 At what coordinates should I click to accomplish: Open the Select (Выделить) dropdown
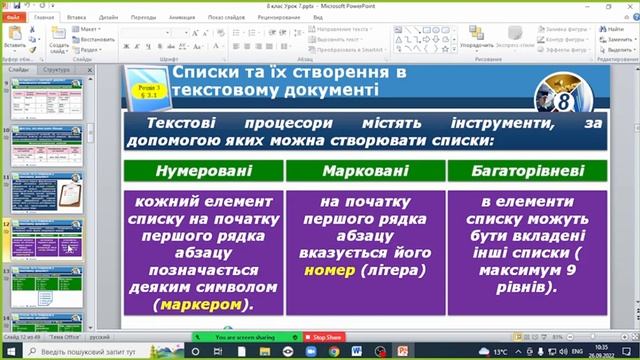tap(617, 50)
